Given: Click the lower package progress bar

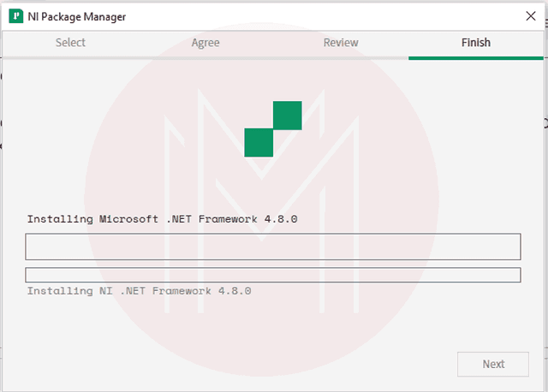Looking at the screenshot, I should 273,275.
